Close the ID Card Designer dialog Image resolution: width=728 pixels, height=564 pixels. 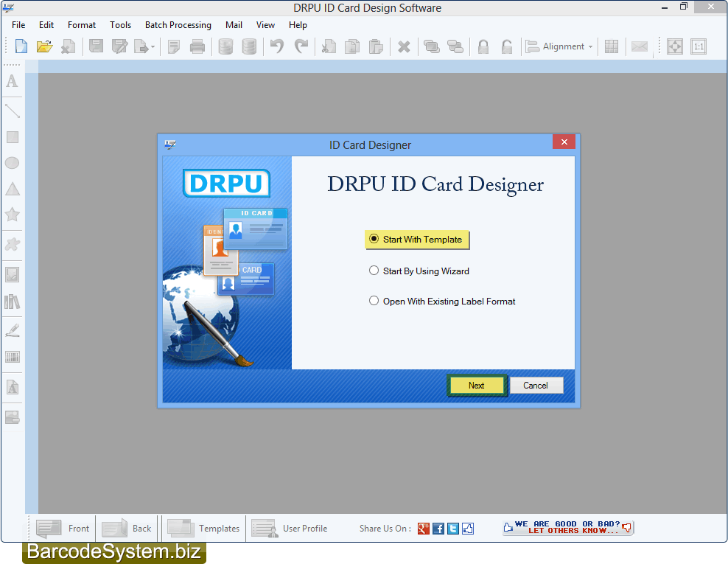(x=564, y=142)
